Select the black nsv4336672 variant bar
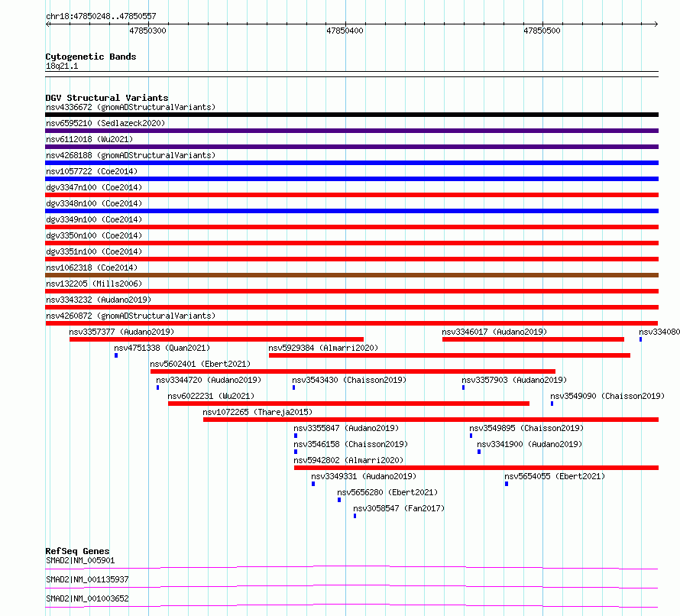Viewport: 680px width, 616px height. coord(351,115)
